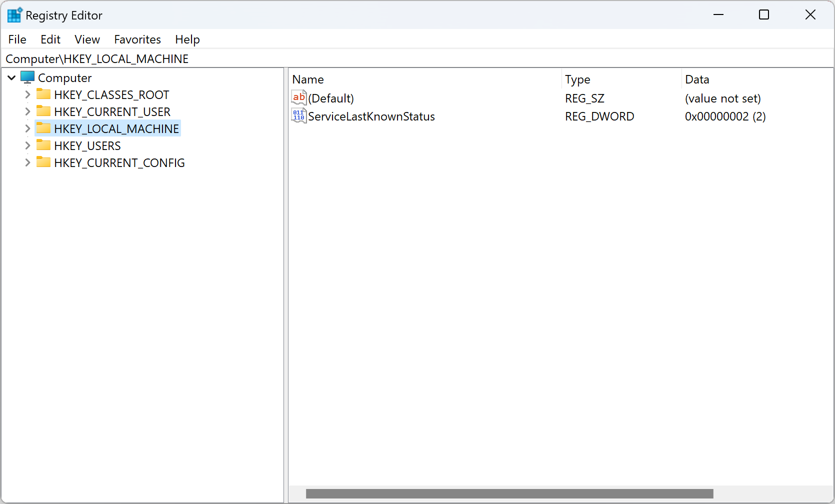Open the Favorites menu

pos(137,39)
